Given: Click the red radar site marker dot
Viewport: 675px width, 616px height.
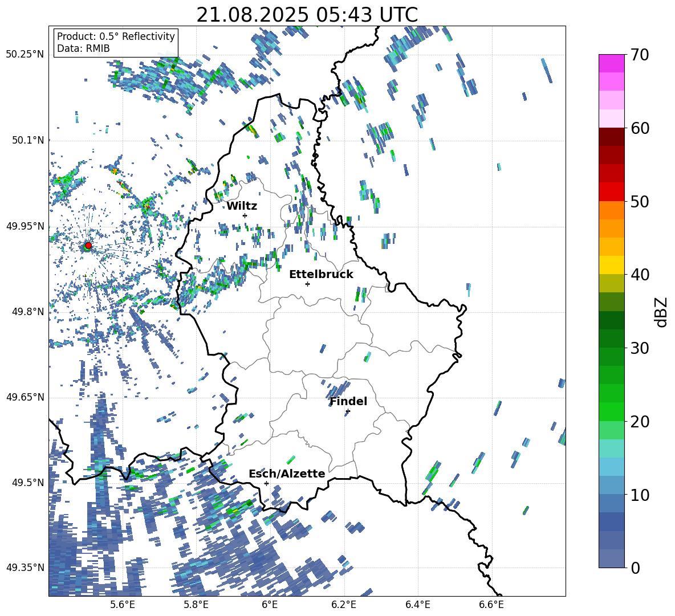Looking at the screenshot, I should 88,246.
